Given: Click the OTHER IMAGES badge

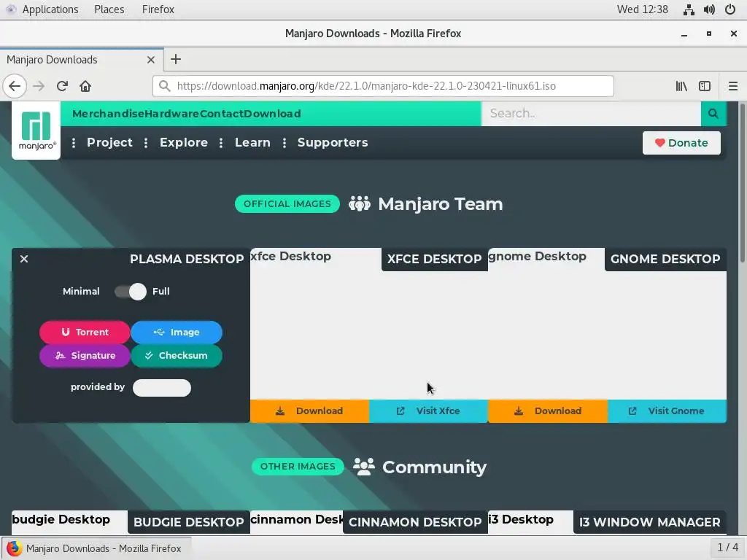Looking at the screenshot, I should pos(298,467).
